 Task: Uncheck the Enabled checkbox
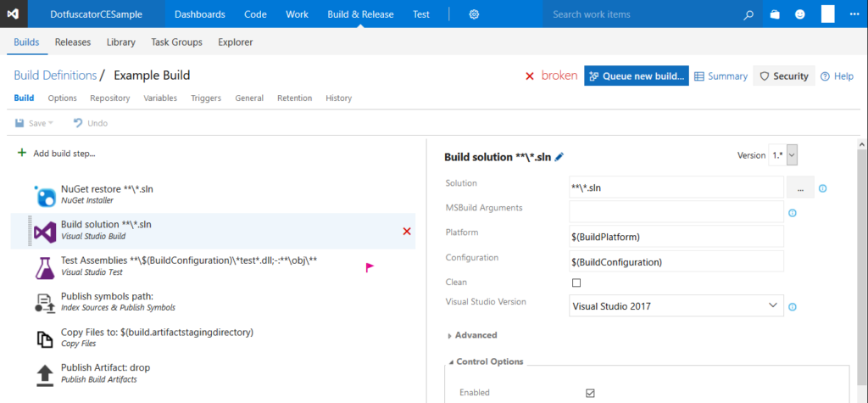590,393
